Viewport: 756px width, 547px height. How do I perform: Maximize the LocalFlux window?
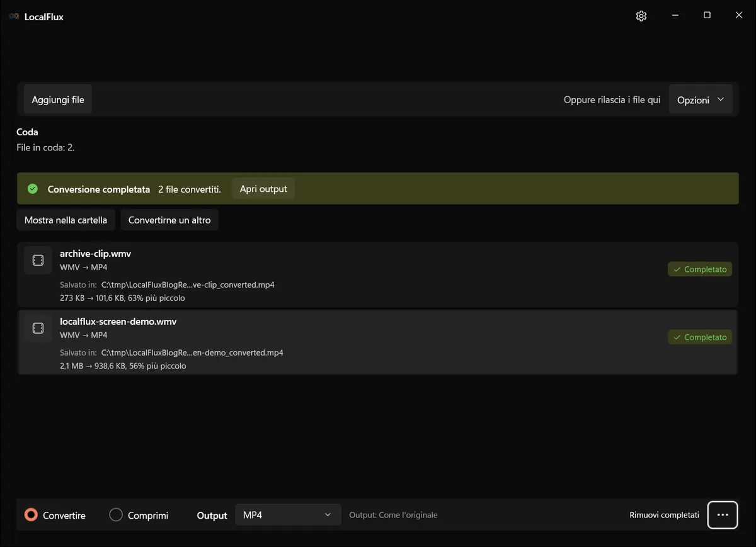click(x=707, y=16)
